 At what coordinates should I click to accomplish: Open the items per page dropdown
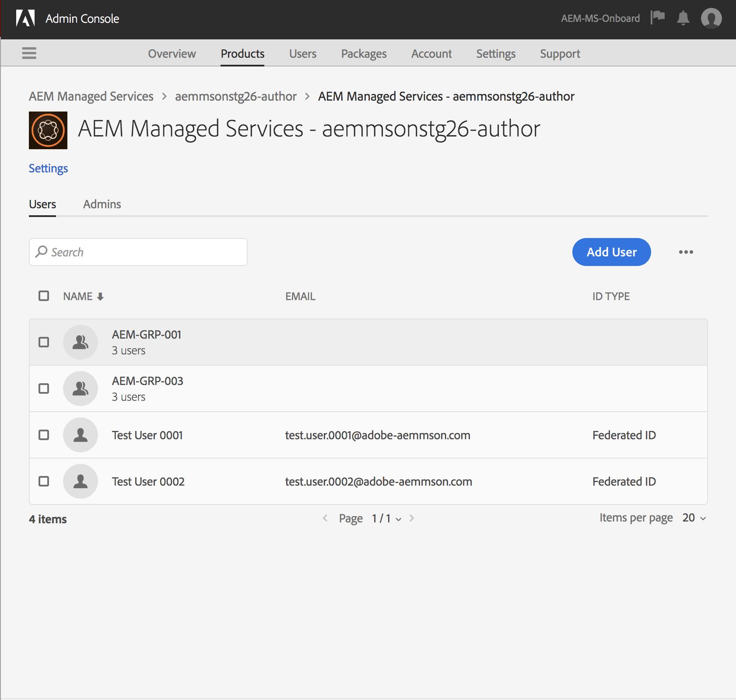click(693, 518)
